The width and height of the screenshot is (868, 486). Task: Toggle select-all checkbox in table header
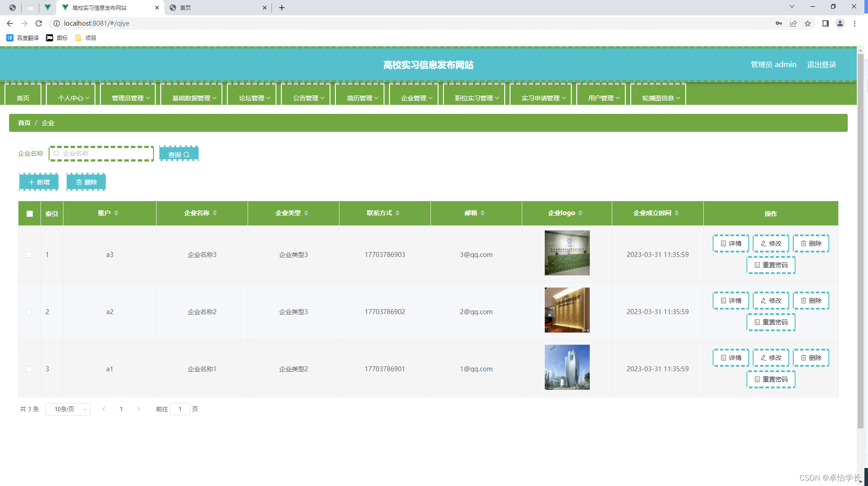click(x=30, y=214)
